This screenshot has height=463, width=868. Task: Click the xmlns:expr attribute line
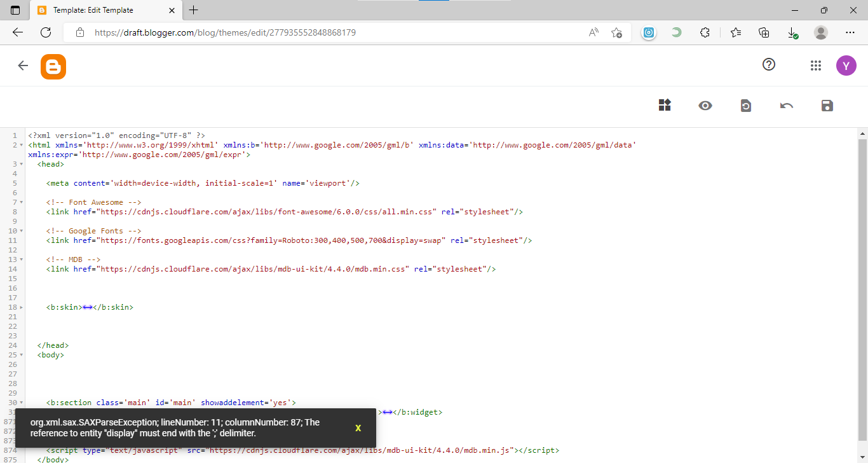click(x=139, y=155)
